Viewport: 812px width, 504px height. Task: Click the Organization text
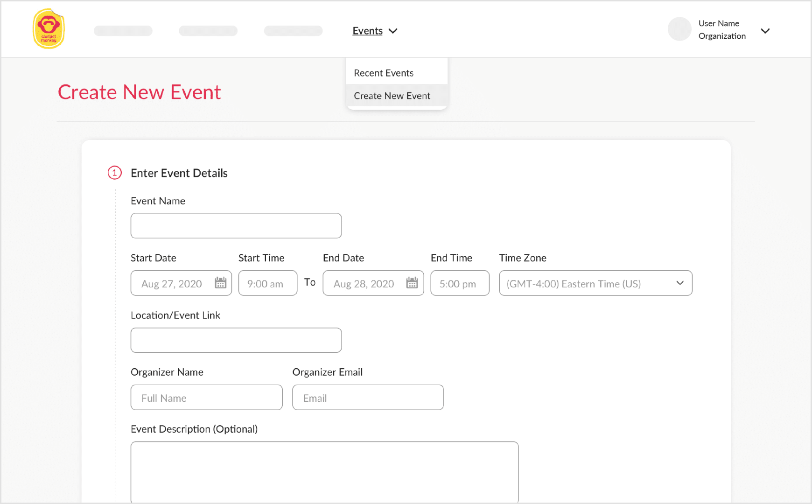pyautogui.click(x=722, y=36)
